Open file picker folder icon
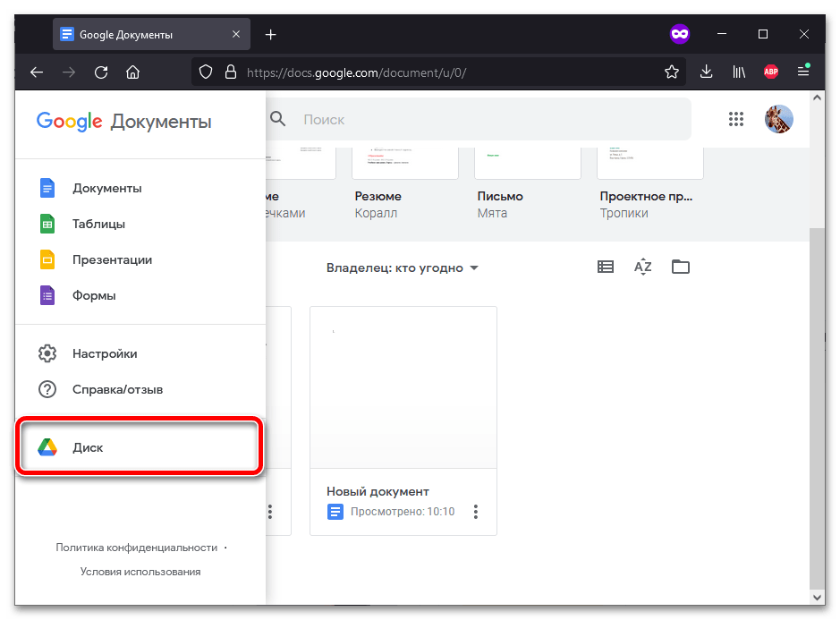This screenshot has width=840, height=620. pyautogui.click(x=681, y=267)
